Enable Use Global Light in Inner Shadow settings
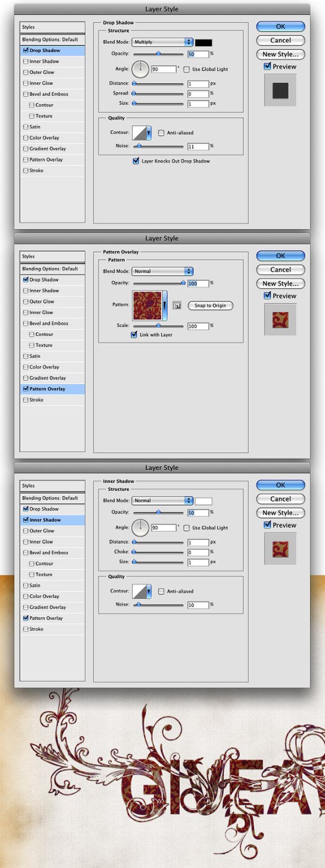325x868 pixels. (x=187, y=528)
